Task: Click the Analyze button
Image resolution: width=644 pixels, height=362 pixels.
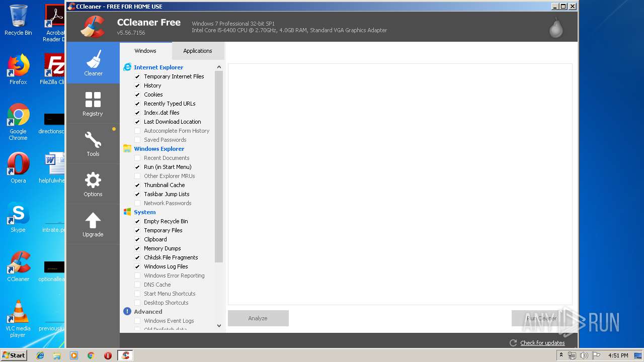Action: 258,318
